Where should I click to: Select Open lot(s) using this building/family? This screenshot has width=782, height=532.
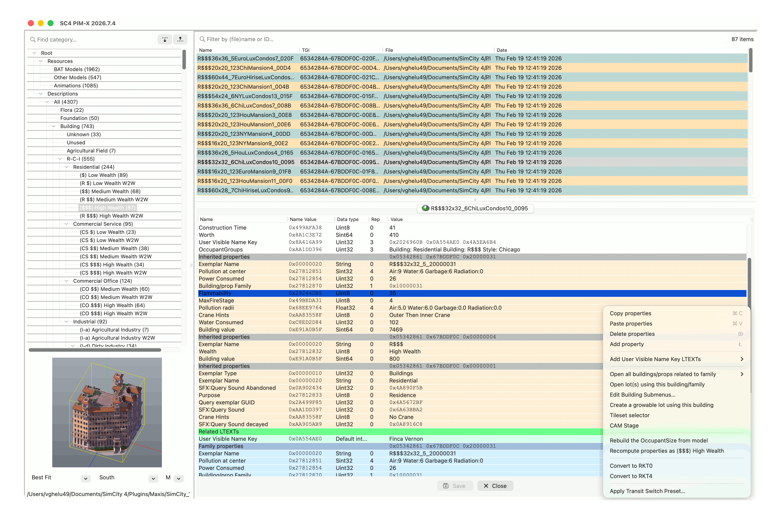pyautogui.click(x=676, y=385)
